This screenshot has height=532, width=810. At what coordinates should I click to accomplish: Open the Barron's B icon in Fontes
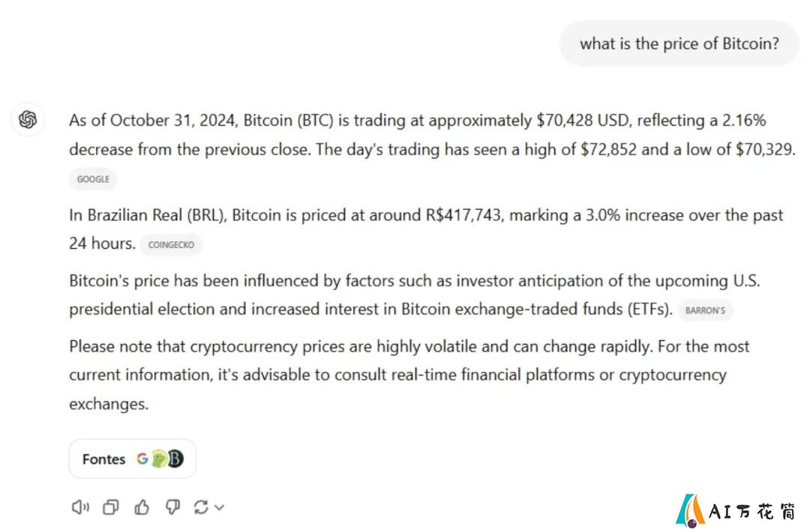coord(175,459)
